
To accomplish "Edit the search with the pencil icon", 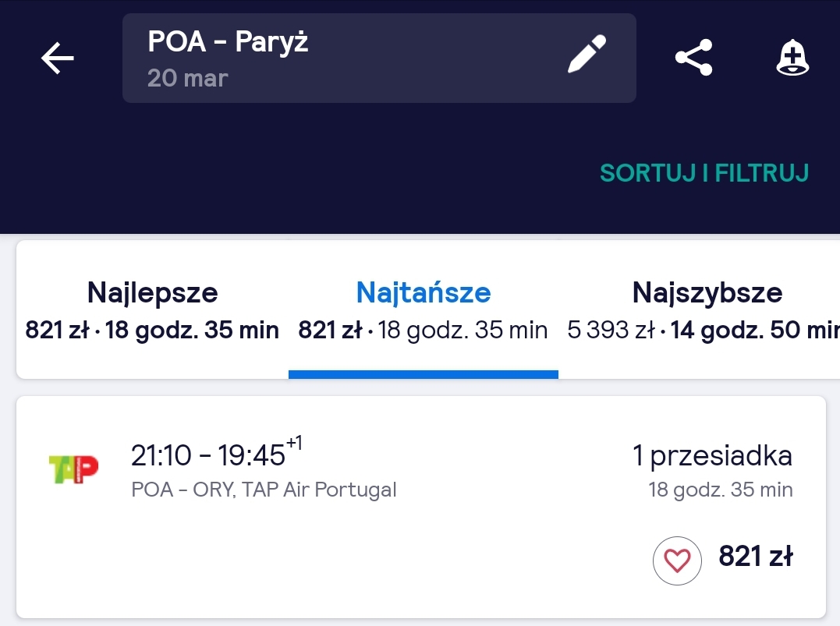I will [x=587, y=54].
